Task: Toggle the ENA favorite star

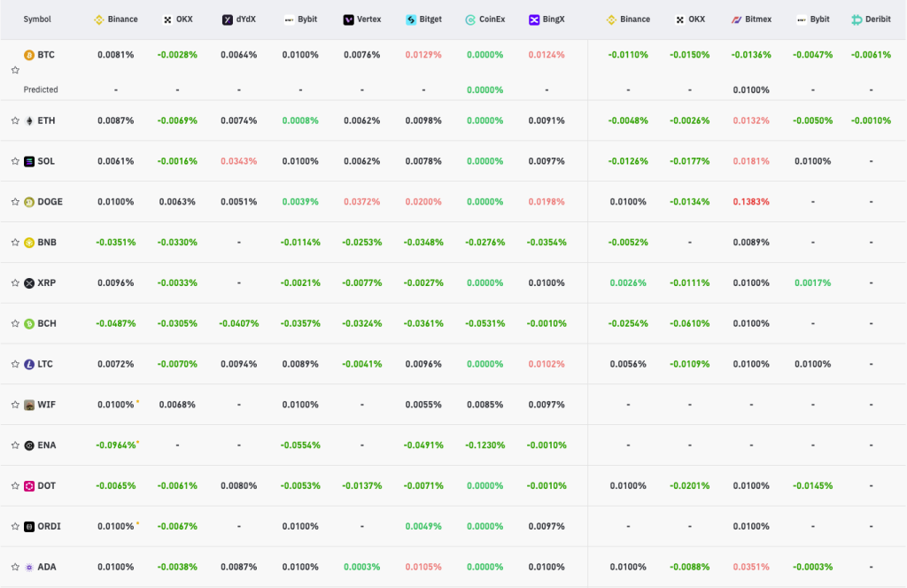Action: 15,445
